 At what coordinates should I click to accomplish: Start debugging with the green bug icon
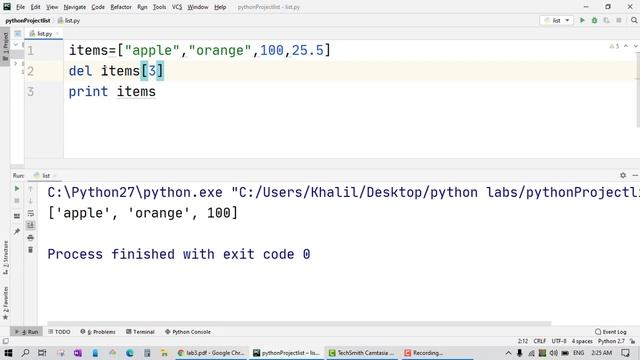tap(594, 20)
